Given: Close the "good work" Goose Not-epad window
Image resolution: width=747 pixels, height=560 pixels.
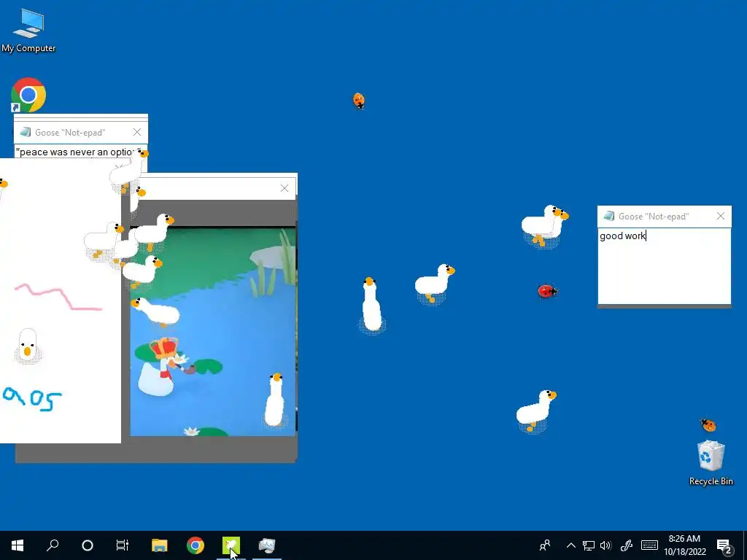Looking at the screenshot, I should 720,216.
